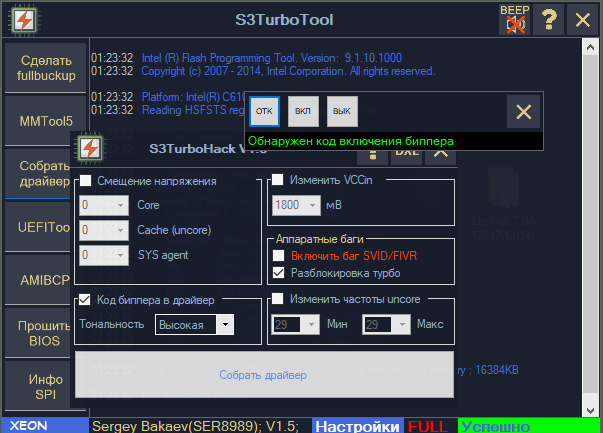Click the Обнаружен код включения биппера message

tap(351, 141)
